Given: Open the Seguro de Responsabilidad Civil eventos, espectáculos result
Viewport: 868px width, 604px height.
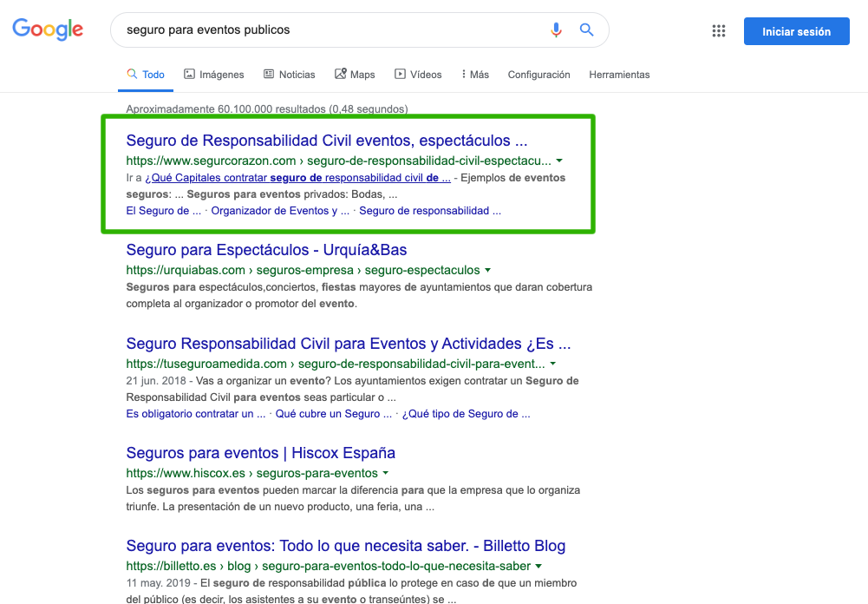Looking at the screenshot, I should pos(327,141).
